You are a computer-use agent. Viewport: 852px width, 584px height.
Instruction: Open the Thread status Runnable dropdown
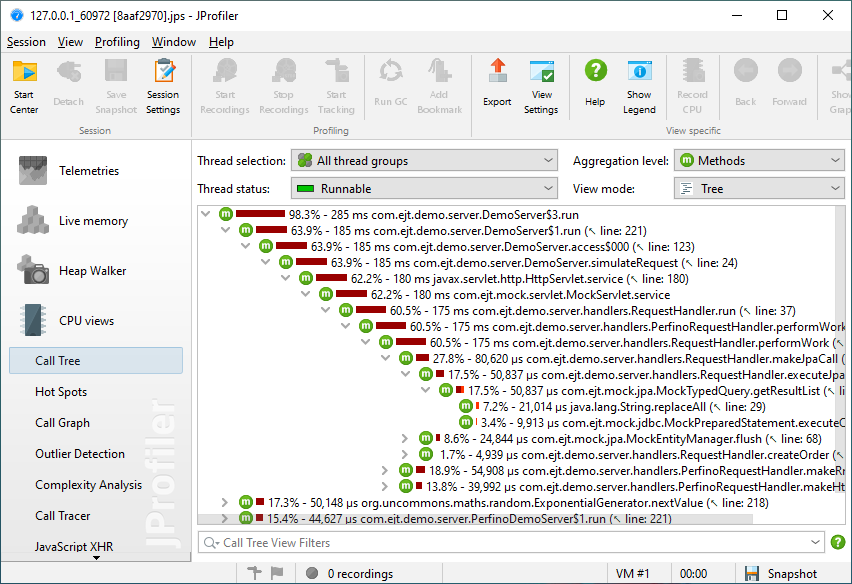point(424,188)
